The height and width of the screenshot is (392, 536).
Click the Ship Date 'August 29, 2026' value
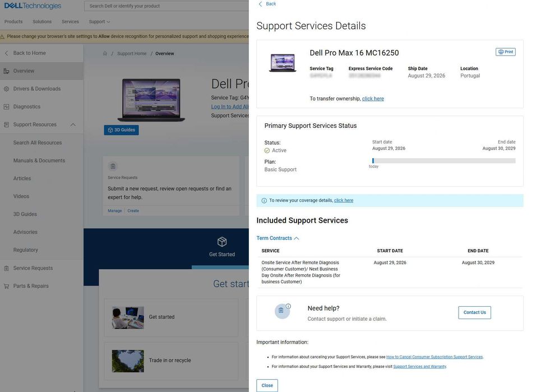(426, 76)
